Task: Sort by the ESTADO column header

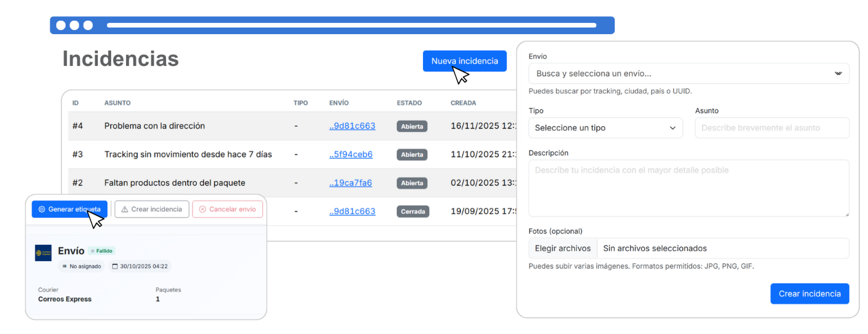Action: [x=409, y=103]
